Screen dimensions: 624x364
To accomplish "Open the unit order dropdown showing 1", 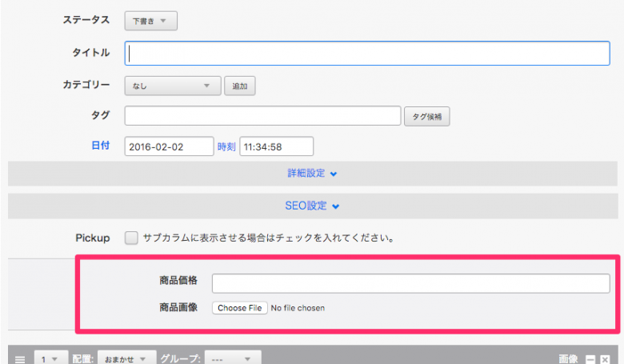I will click(x=51, y=358).
